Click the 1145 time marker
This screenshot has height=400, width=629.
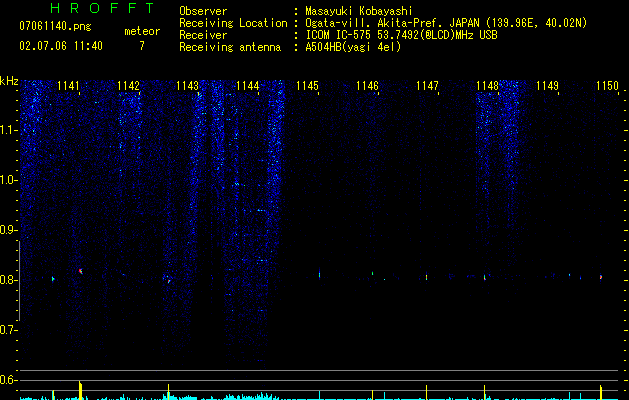click(x=307, y=86)
